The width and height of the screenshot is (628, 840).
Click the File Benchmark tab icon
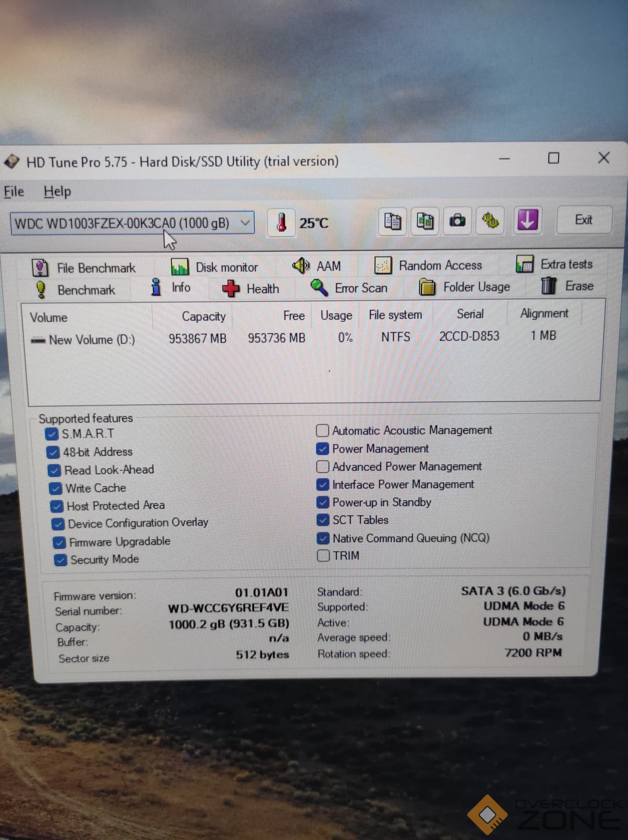point(40,268)
